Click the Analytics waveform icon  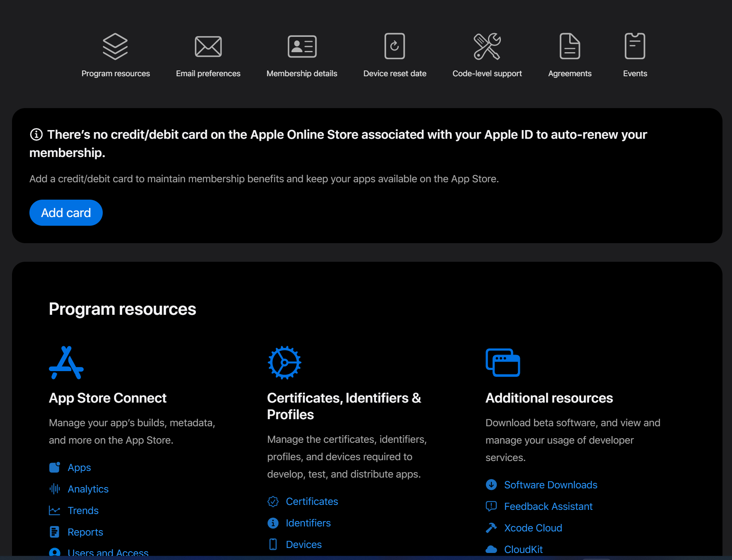pos(55,489)
